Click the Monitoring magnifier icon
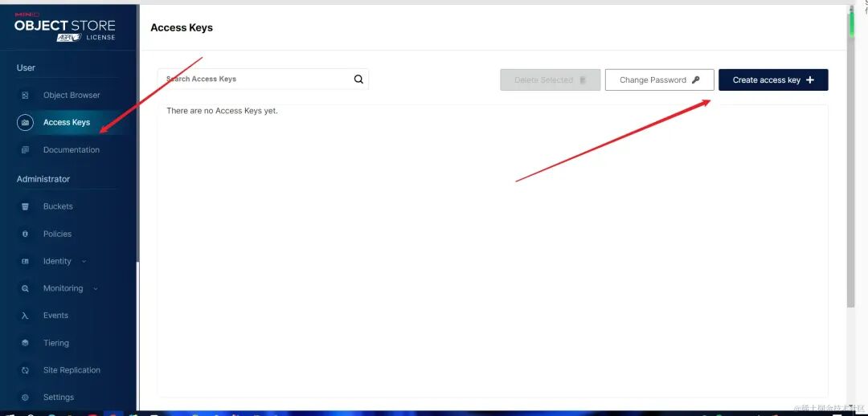Viewport: 868px width, 416px height. pos(25,288)
